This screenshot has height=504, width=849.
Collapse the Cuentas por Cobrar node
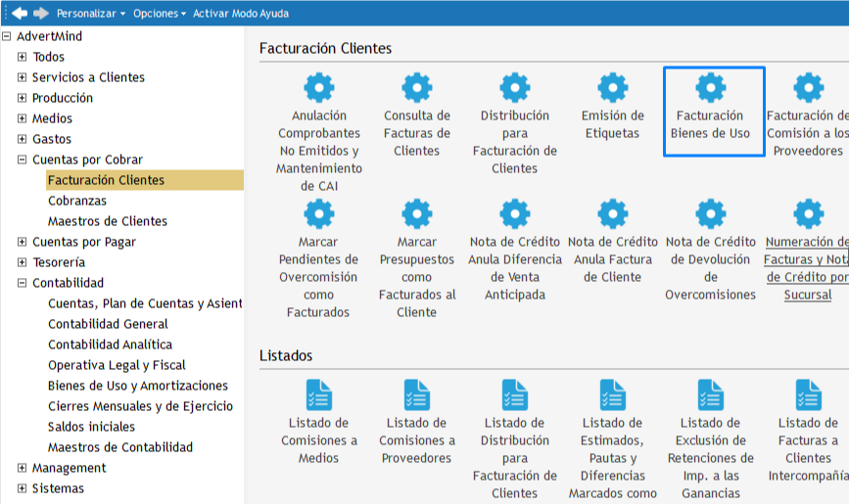click(x=23, y=160)
